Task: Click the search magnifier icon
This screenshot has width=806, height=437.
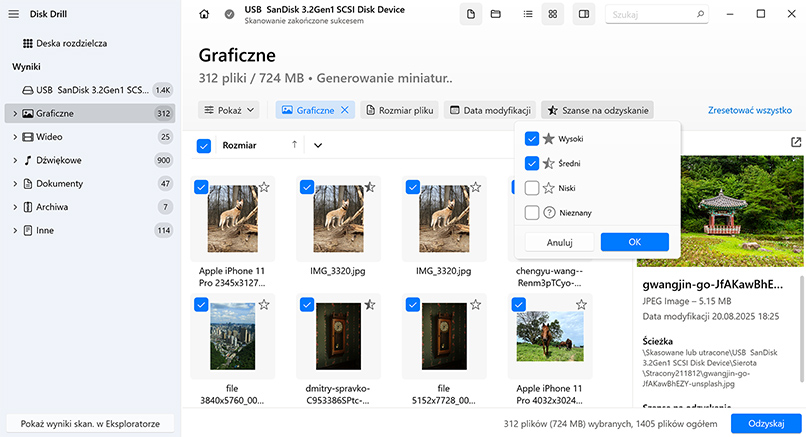Action: [x=700, y=14]
